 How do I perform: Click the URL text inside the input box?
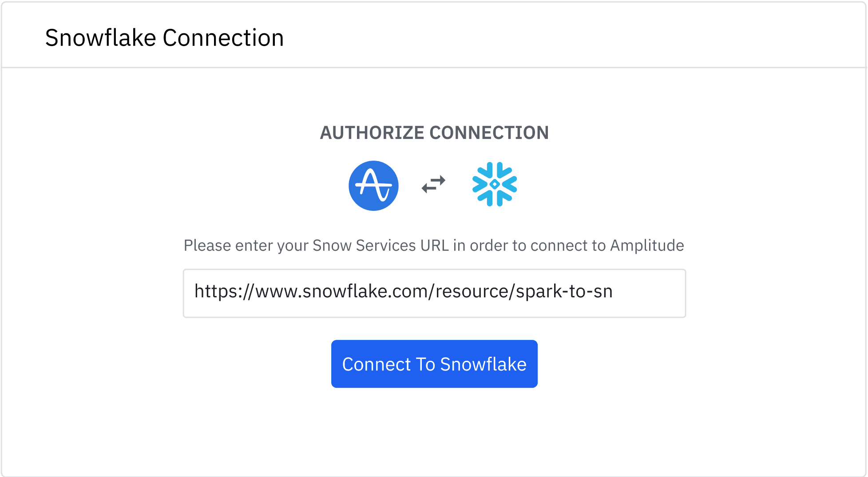point(403,292)
